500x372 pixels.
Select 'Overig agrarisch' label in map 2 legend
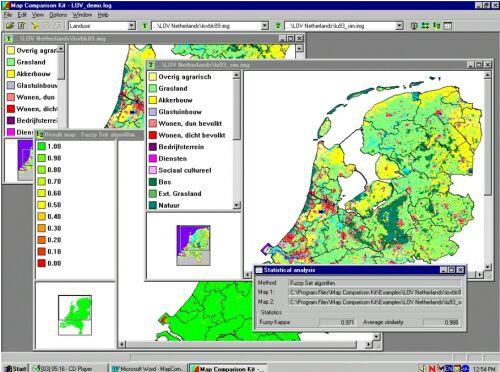[x=185, y=77]
